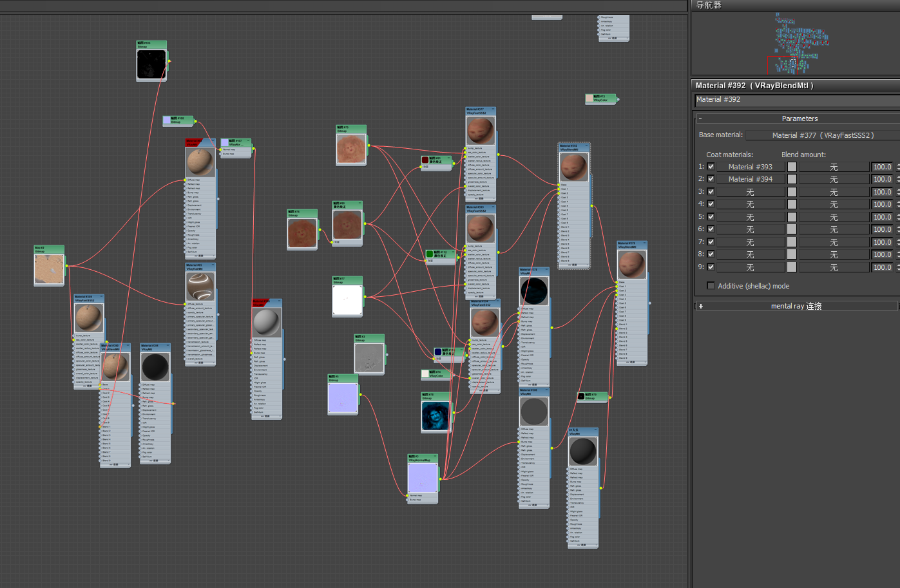Click the Material #377 VRayFastSSS2 sphere preview
This screenshot has height=588, width=900.
pos(481,131)
